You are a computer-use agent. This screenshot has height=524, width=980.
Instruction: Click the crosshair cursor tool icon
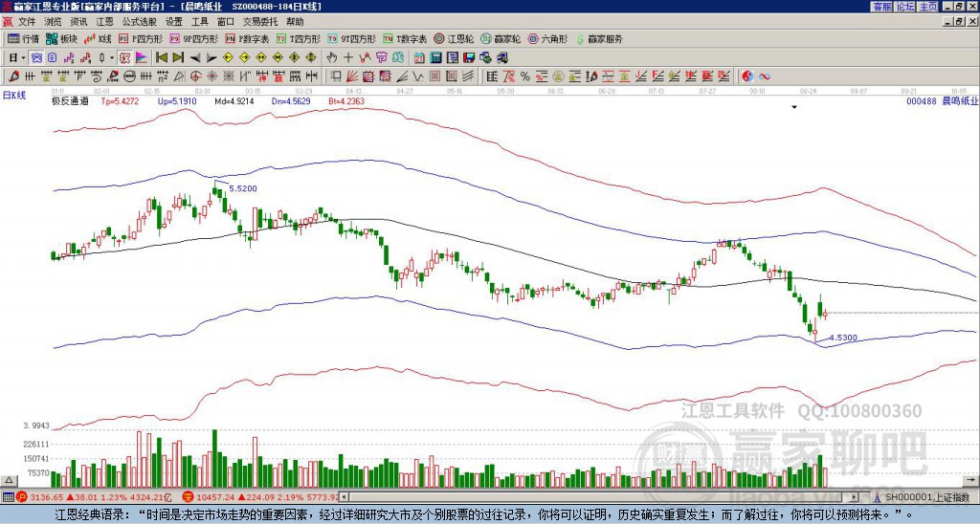pos(348,58)
